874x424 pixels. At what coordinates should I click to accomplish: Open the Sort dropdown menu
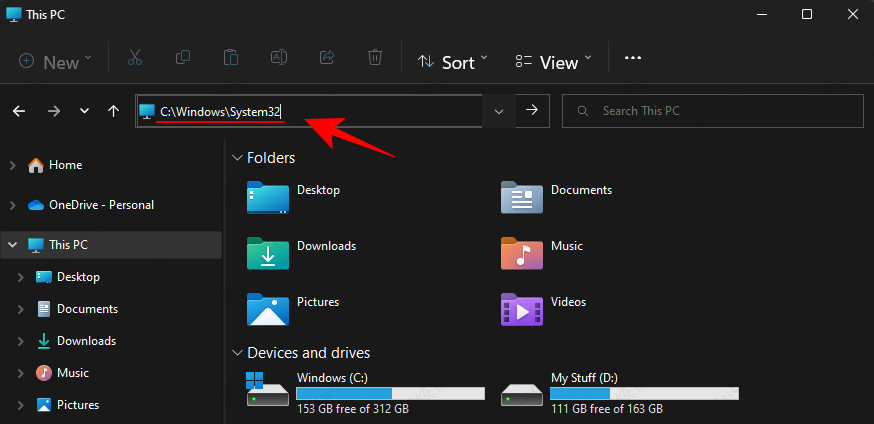click(453, 62)
